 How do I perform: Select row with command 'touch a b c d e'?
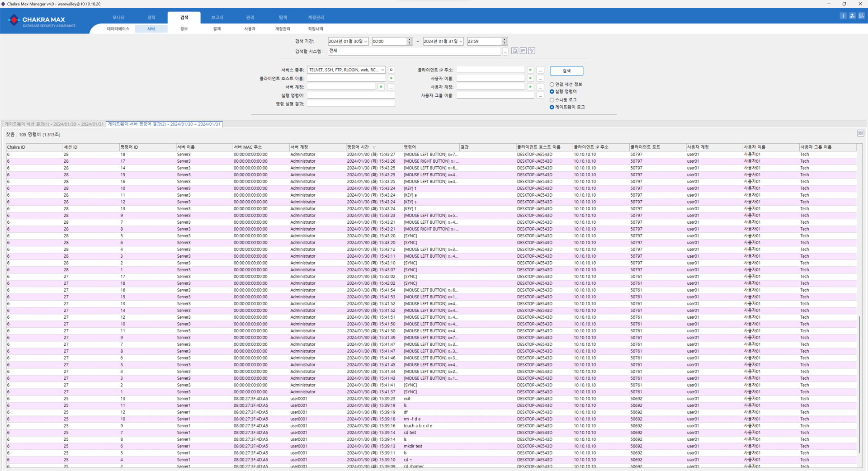(x=431, y=426)
